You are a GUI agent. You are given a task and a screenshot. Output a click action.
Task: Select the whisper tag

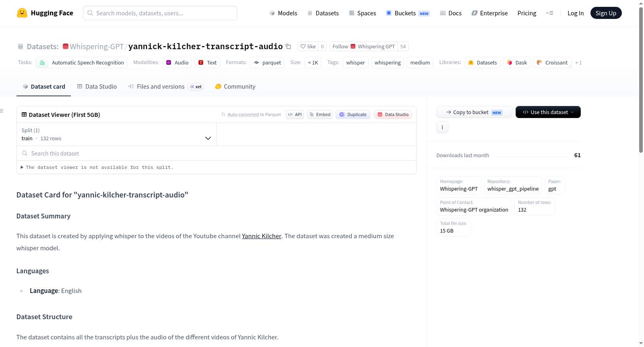pos(355,62)
